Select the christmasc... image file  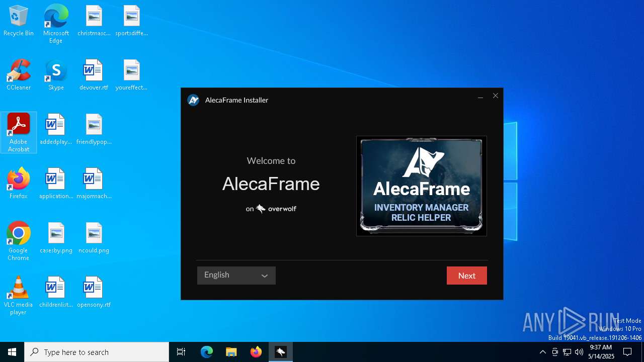(94, 21)
